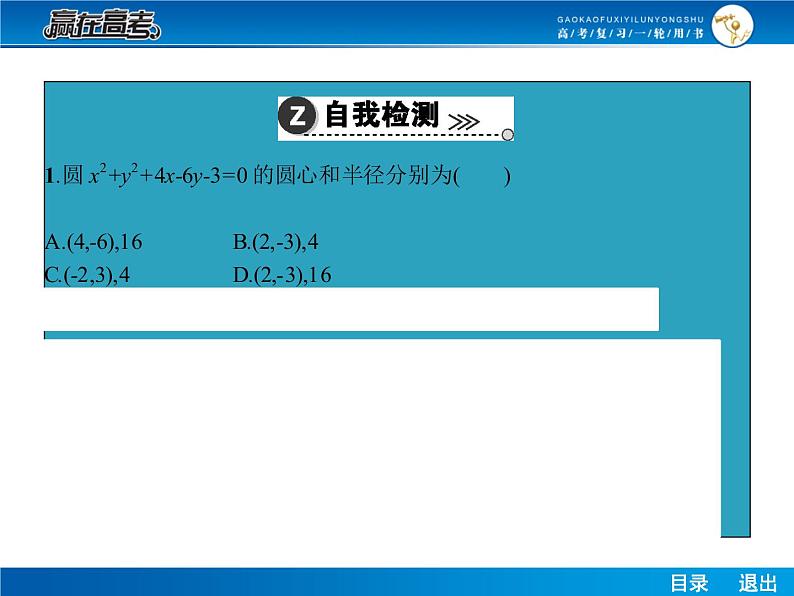Click the question text about 圆心和半径

pyautogui.click(x=277, y=175)
